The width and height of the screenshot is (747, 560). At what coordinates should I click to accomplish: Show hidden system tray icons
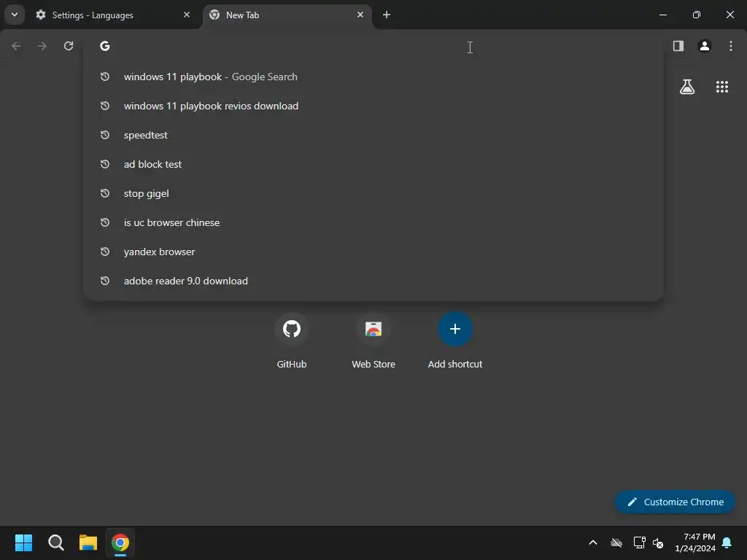[x=593, y=542]
